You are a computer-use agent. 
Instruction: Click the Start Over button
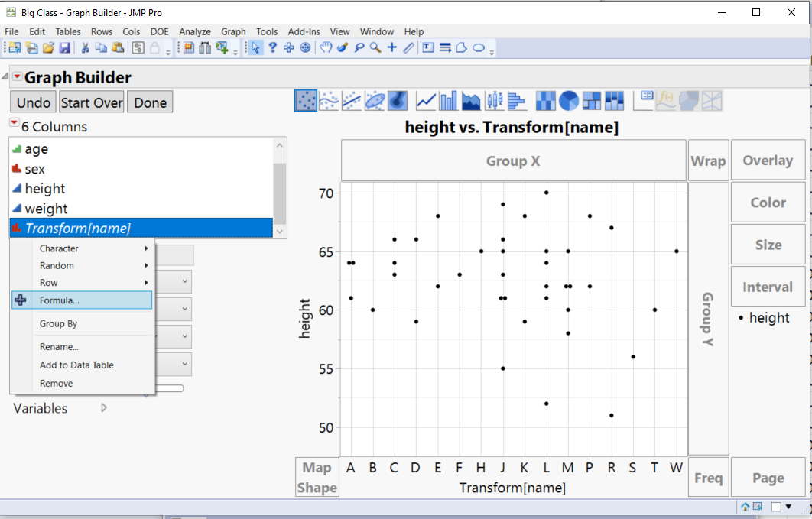tap(91, 102)
